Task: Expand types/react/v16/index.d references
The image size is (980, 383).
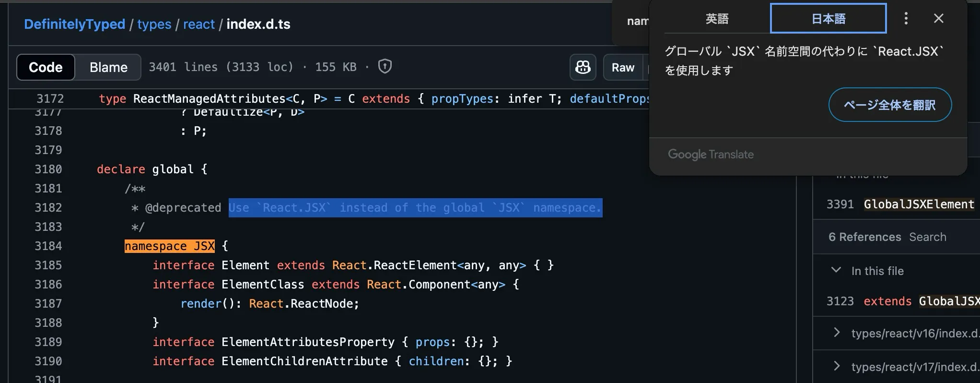Action: [x=837, y=333]
